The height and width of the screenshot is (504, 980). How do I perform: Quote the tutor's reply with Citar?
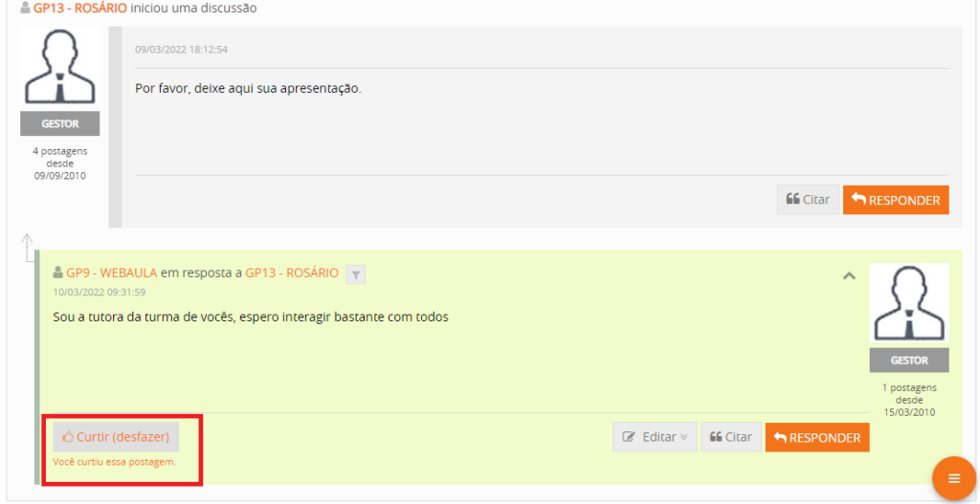point(731,437)
